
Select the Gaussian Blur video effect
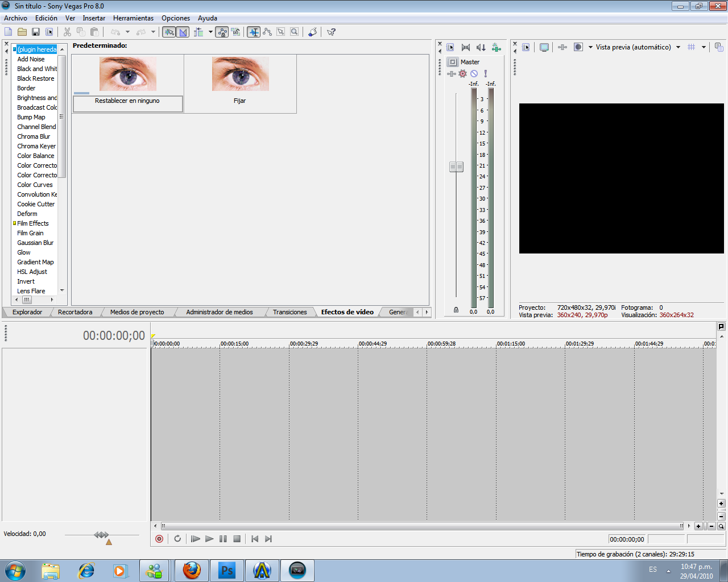pyautogui.click(x=35, y=243)
